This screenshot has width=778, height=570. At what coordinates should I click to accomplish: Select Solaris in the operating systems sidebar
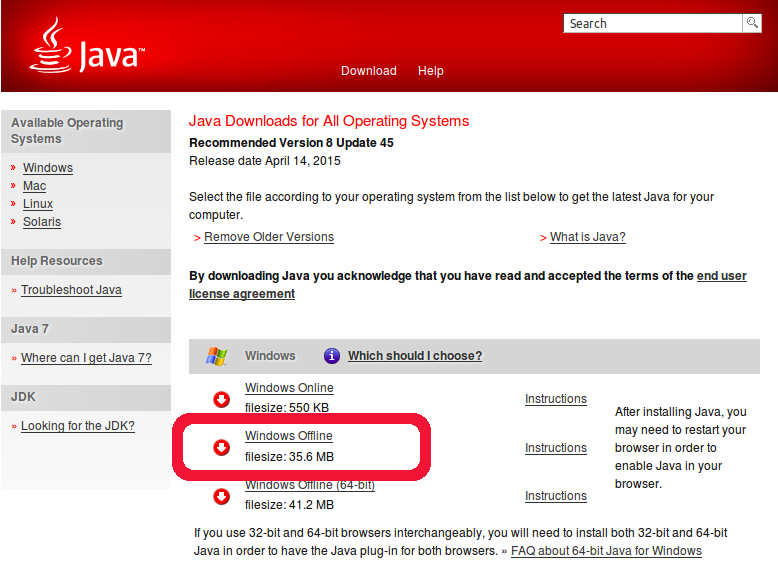click(42, 222)
